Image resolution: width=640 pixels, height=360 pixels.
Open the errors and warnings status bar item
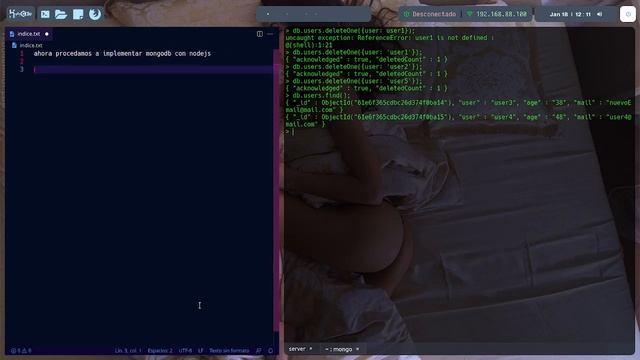coord(21,351)
